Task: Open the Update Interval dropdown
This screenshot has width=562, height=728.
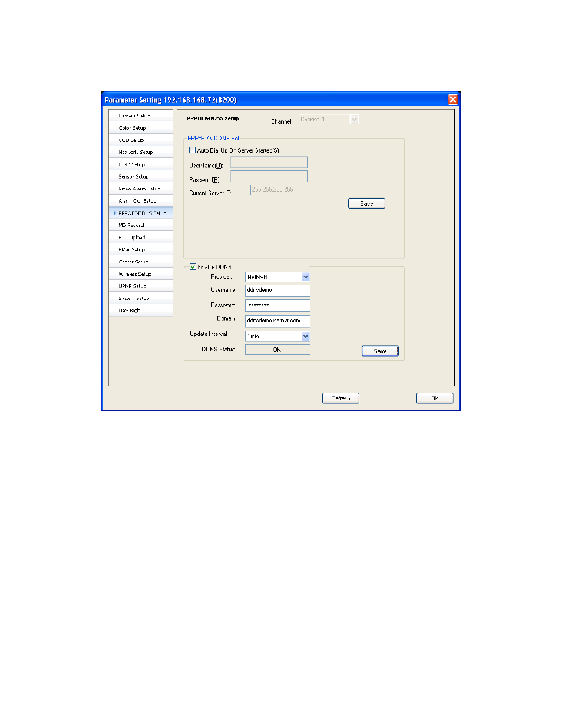Action: click(277, 336)
